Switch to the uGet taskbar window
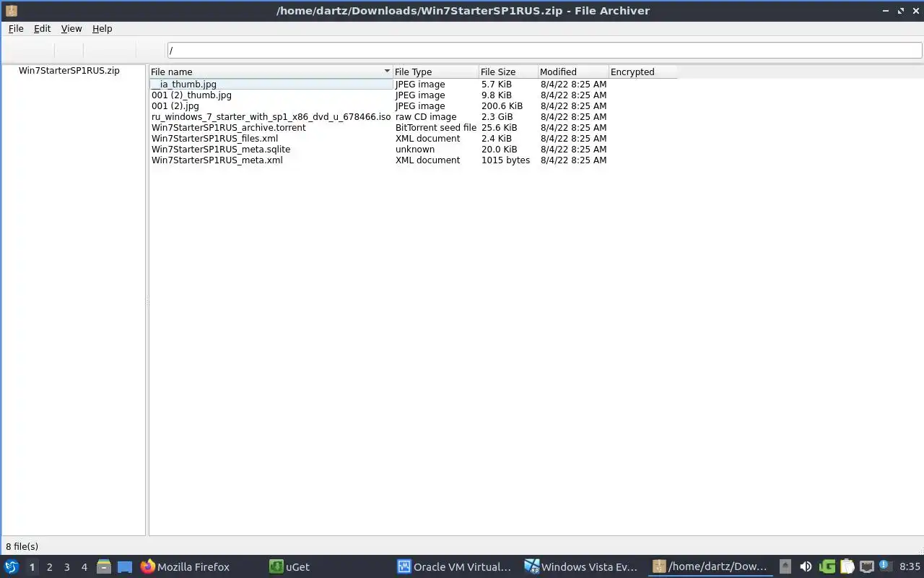The height and width of the screenshot is (578, 924). [289, 567]
